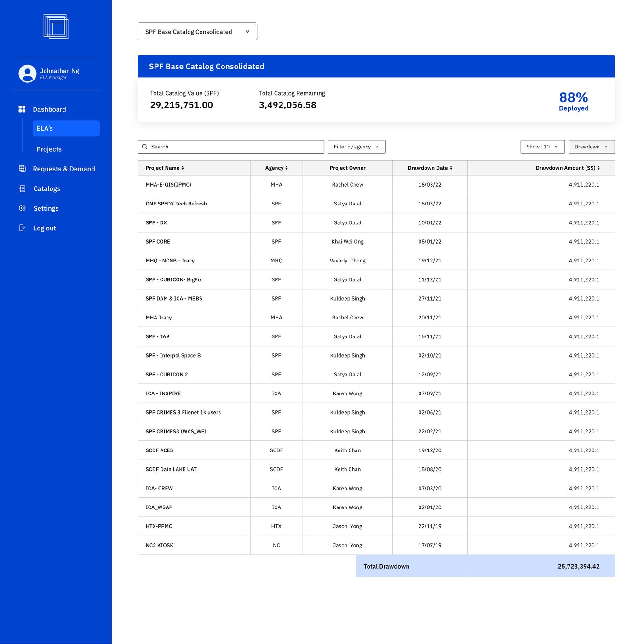Click drawdown date 27/11/21

430,299
